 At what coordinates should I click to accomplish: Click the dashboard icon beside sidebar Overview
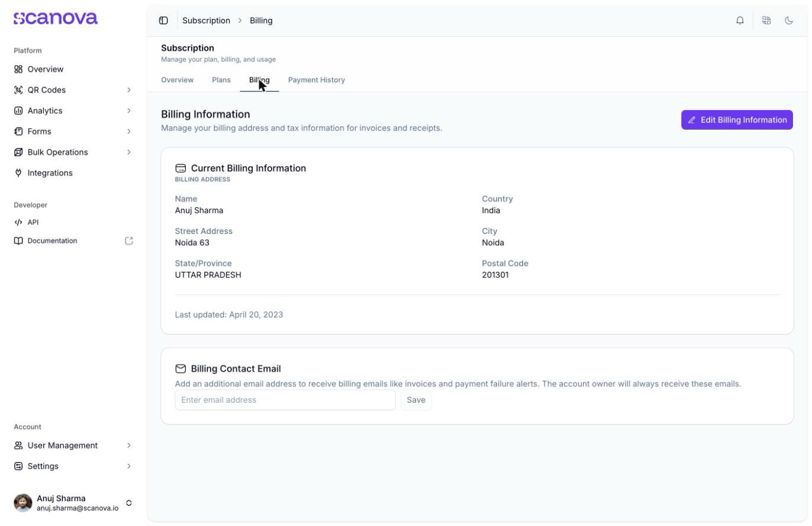click(x=18, y=69)
